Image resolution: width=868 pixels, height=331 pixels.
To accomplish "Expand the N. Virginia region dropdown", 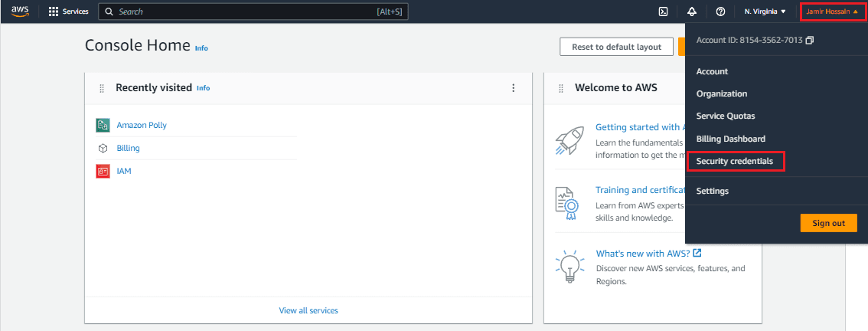I will click(x=765, y=11).
